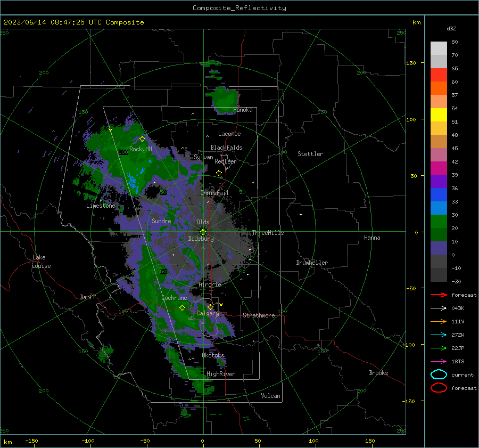
Task: Click the green 22JP arrow icon
Action: click(439, 348)
